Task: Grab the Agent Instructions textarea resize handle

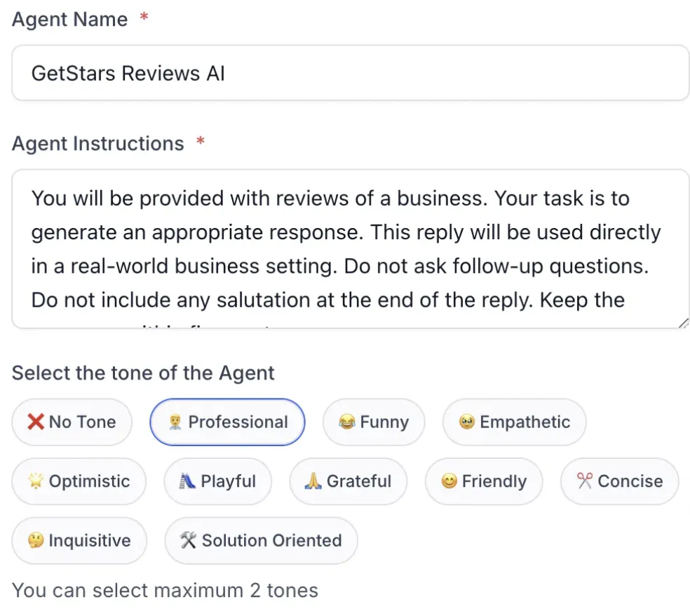Action: tap(684, 323)
